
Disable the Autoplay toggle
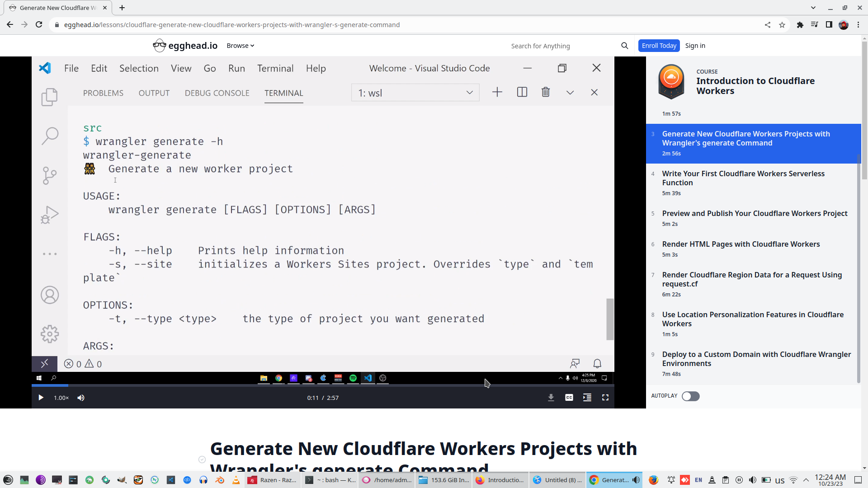pos(690,396)
